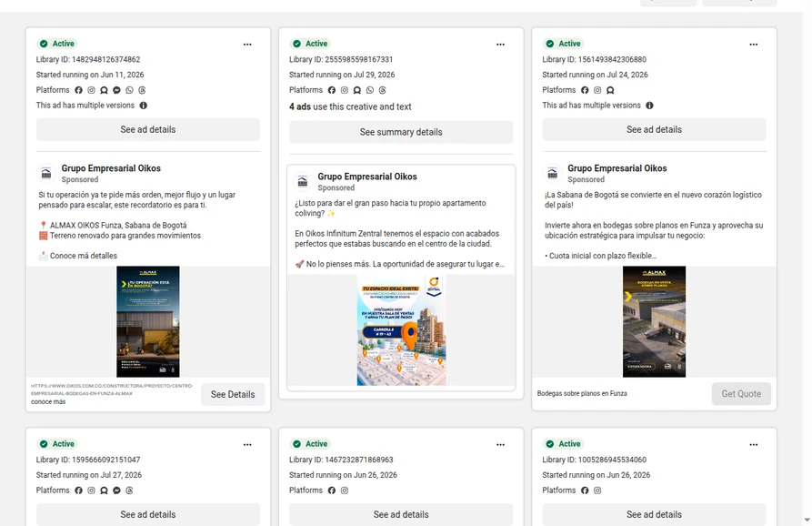Open three-dot menu for ad 1482948126374862
This screenshot has height=526, width=812.
(247, 45)
